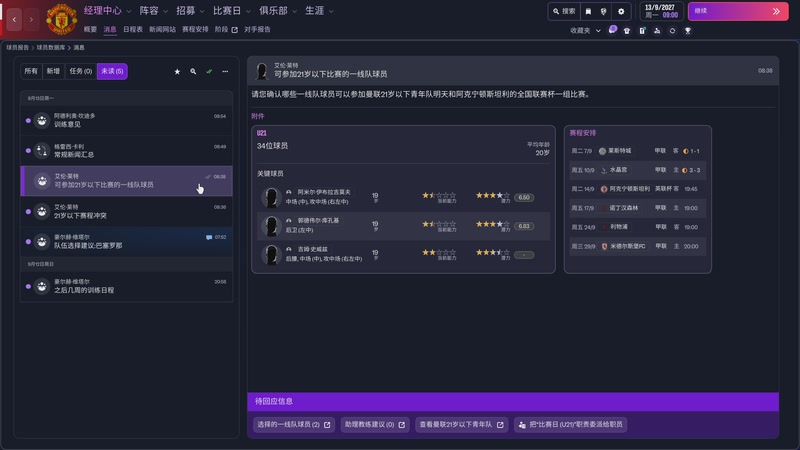Screen dimensions: 800x450
Task: Click the 6.83 rating pill
Action: 524,226
